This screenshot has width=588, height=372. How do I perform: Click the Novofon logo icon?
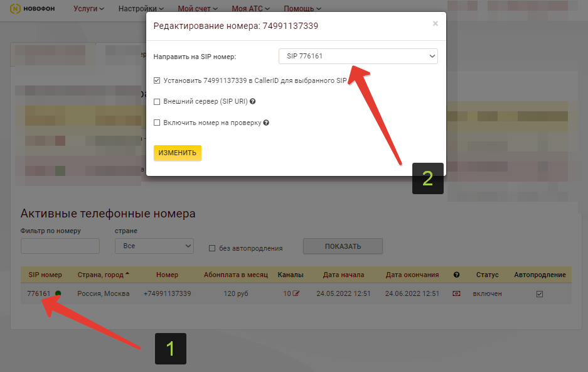click(15, 8)
